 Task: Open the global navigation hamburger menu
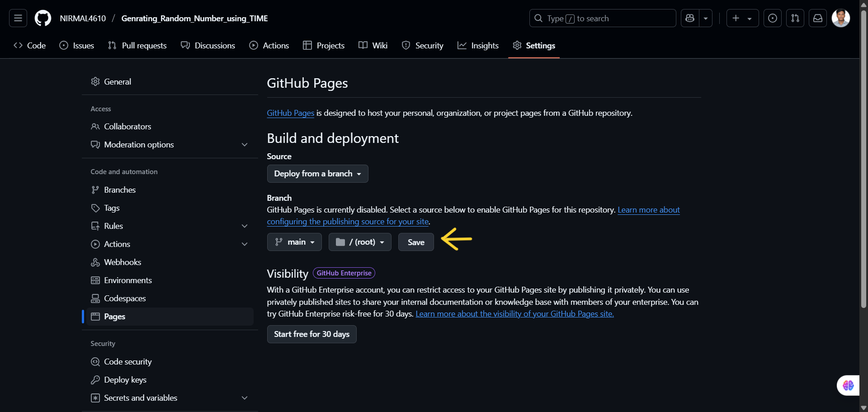17,18
